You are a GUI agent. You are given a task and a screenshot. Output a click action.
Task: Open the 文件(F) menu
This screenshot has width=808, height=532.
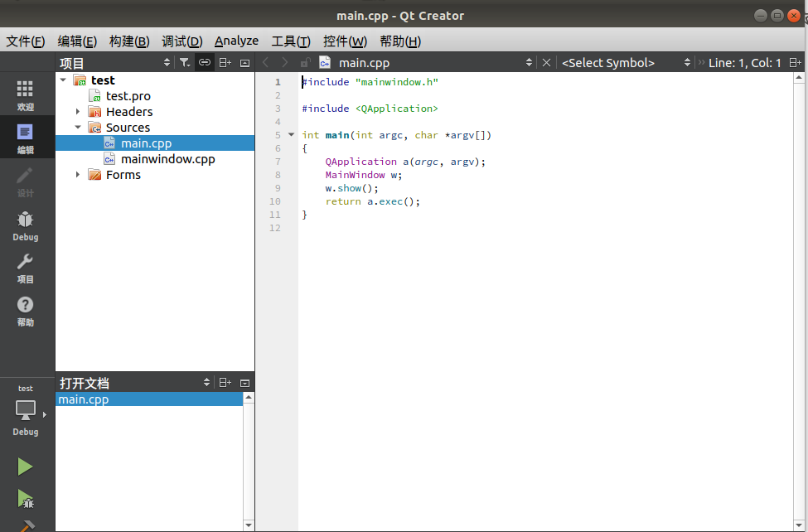(x=25, y=41)
